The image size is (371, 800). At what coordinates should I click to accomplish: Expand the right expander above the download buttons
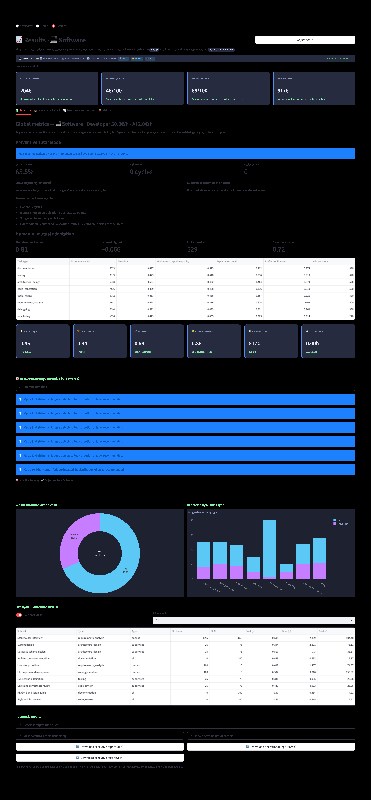coord(270,736)
